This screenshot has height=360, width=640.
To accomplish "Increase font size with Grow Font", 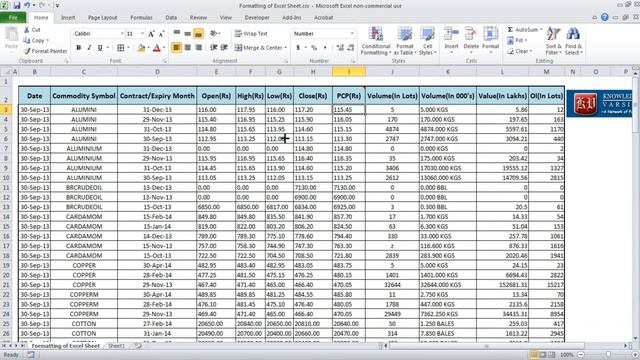I will coord(151,34).
